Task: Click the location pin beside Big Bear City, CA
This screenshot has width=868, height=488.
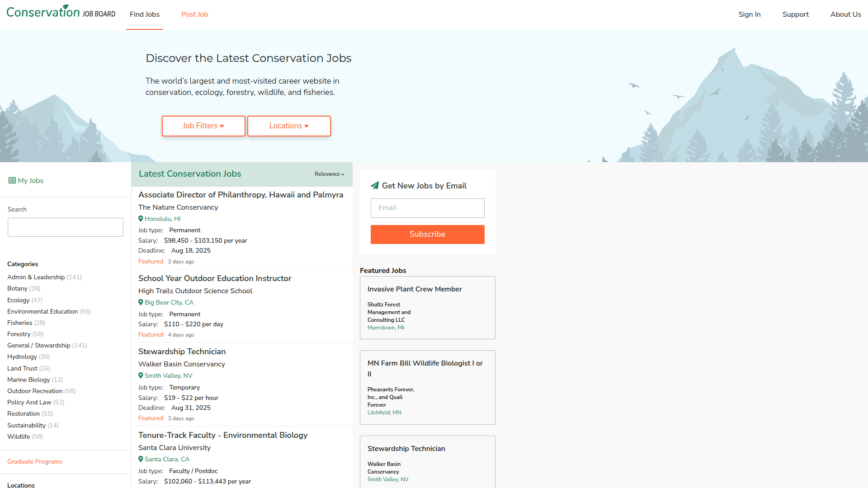Action: tap(141, 302)
